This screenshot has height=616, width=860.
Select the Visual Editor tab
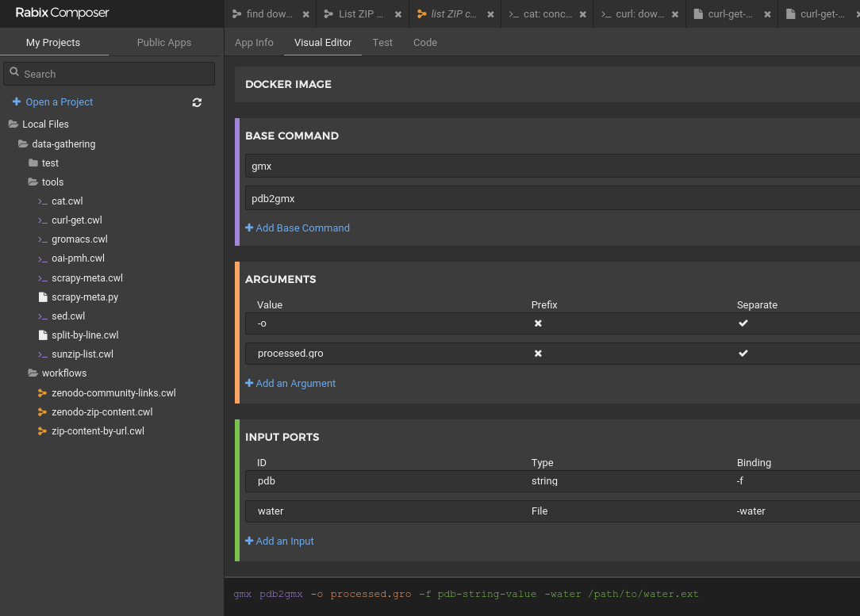point(322,42)
